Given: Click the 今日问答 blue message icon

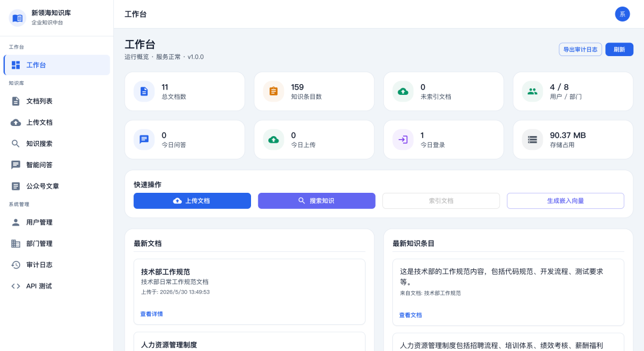Looking at the screenshot, I should tap(144, 139).
